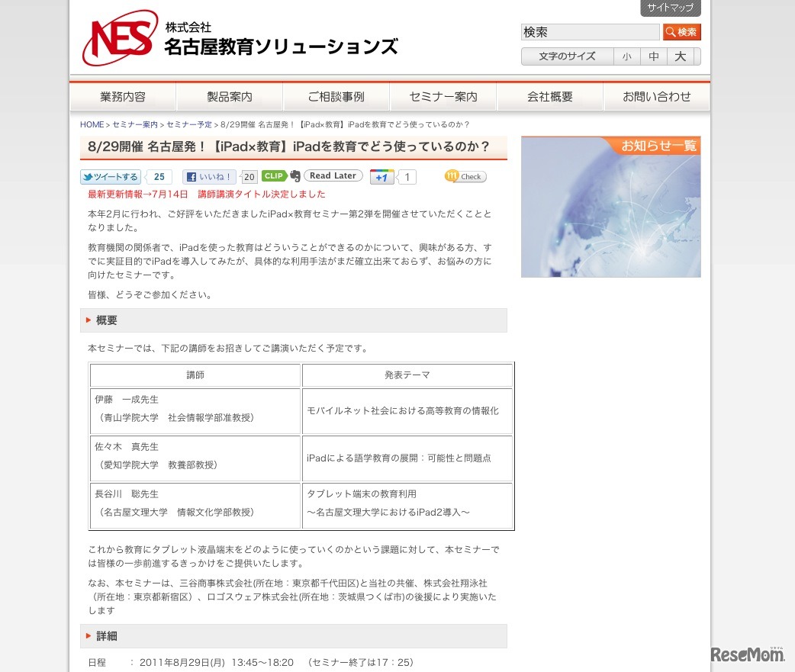Image resolution: width=795 pixels, height=672 pixels.
Task: Select the モバイルネット社会 theme cell
Action: click(407, 411)
